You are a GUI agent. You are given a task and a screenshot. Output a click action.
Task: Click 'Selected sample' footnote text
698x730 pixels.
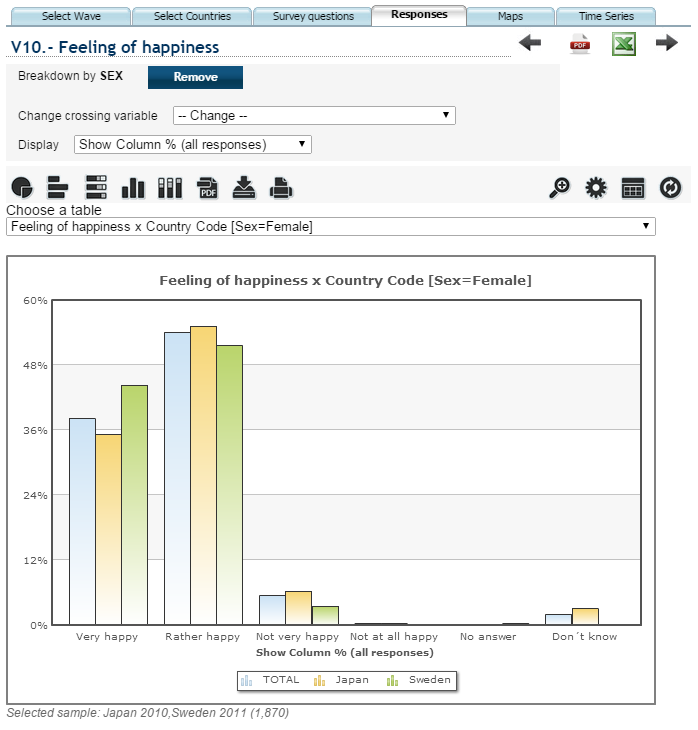tap(148, 713)
